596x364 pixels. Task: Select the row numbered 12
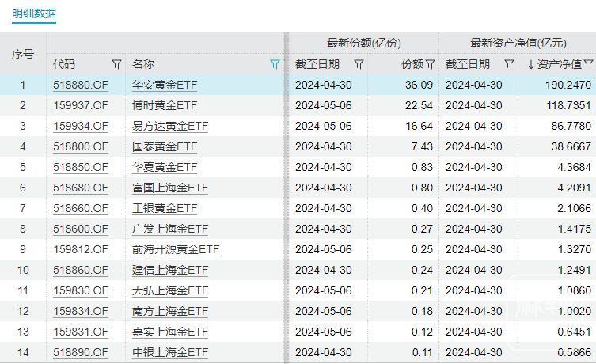click(23, 311)
